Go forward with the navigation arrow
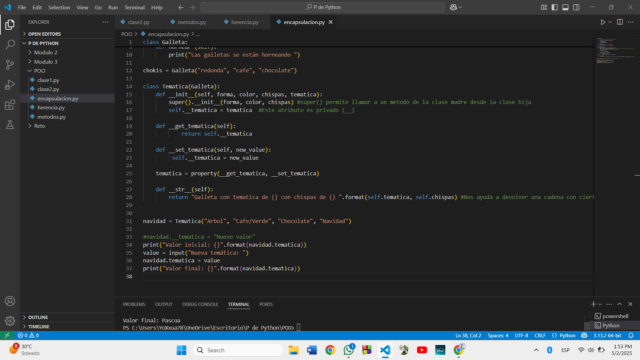This screenshot has height=360, width=640. [192, 7]
